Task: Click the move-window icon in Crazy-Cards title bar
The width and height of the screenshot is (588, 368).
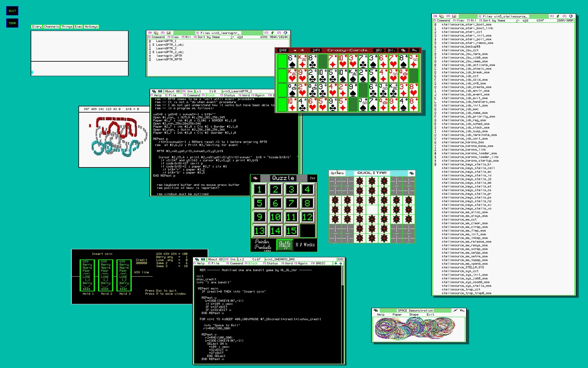Action: [403, 50]
